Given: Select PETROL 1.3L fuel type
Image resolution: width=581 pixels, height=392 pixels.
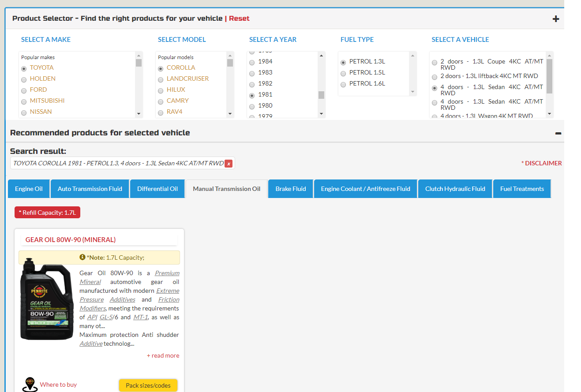Looking at the screenshot, I should (x=343, y=63).
